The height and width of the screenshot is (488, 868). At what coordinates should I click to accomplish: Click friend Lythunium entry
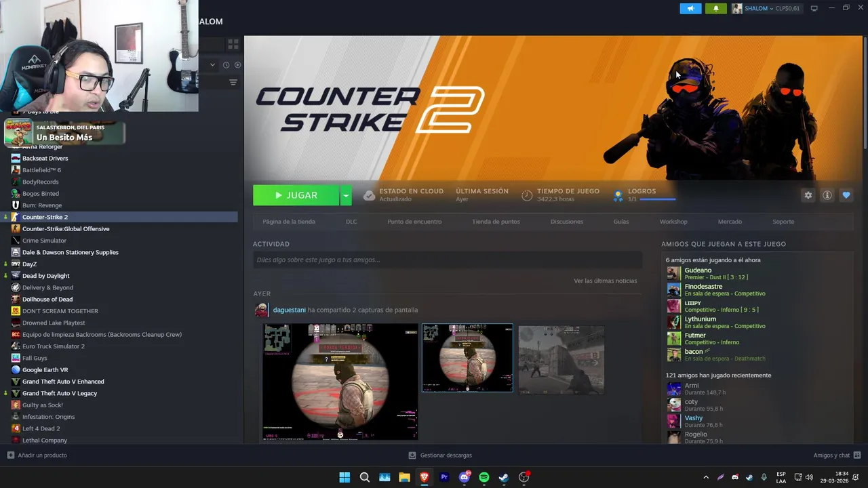click(700, 319)
